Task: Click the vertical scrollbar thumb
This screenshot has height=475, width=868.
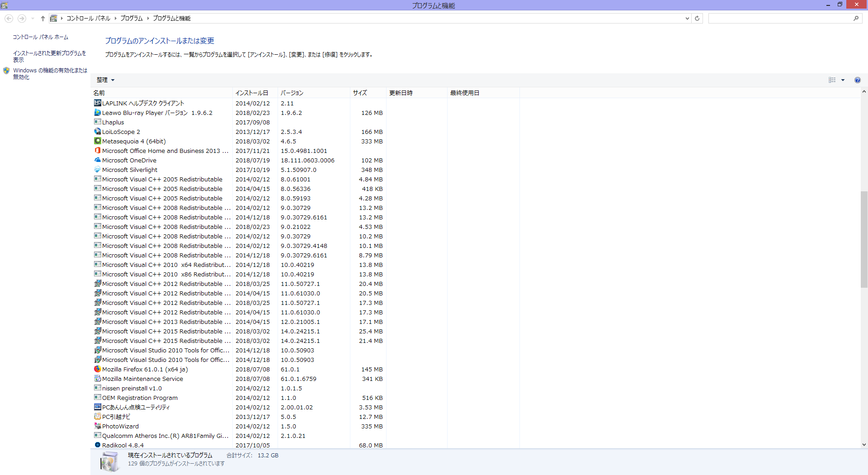Action: [x=864, y=240]
